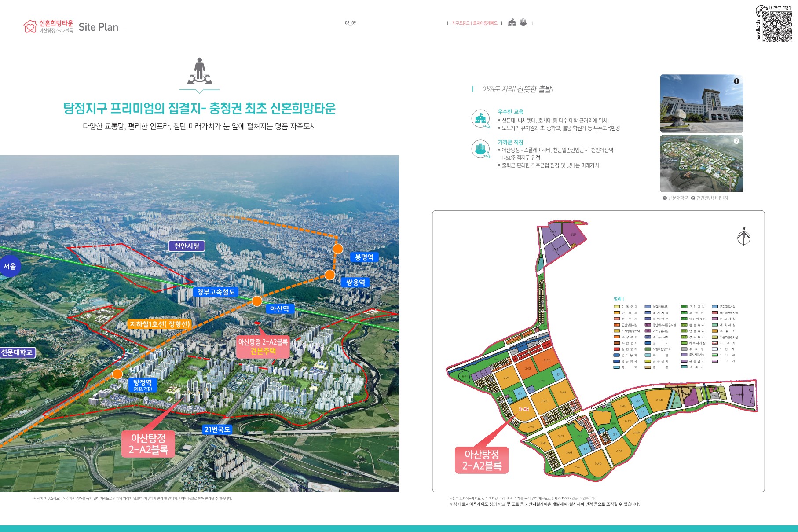Open the 선문대학교 building photo

(702, 103)
